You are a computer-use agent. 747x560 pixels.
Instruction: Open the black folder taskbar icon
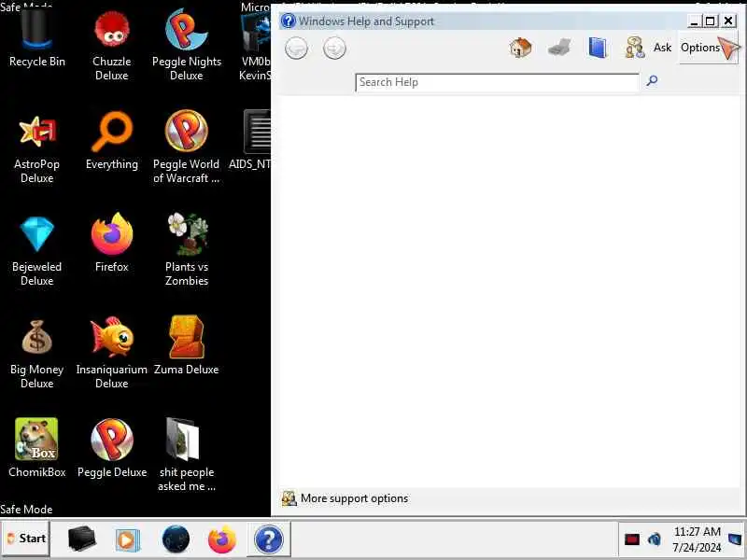[x=82, y=539]
